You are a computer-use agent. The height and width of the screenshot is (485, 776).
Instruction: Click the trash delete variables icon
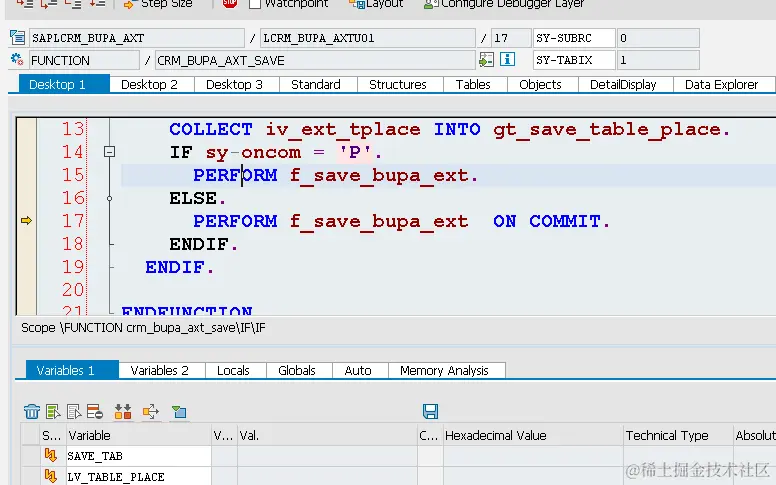pyautogui.click(x=32, y=411)
